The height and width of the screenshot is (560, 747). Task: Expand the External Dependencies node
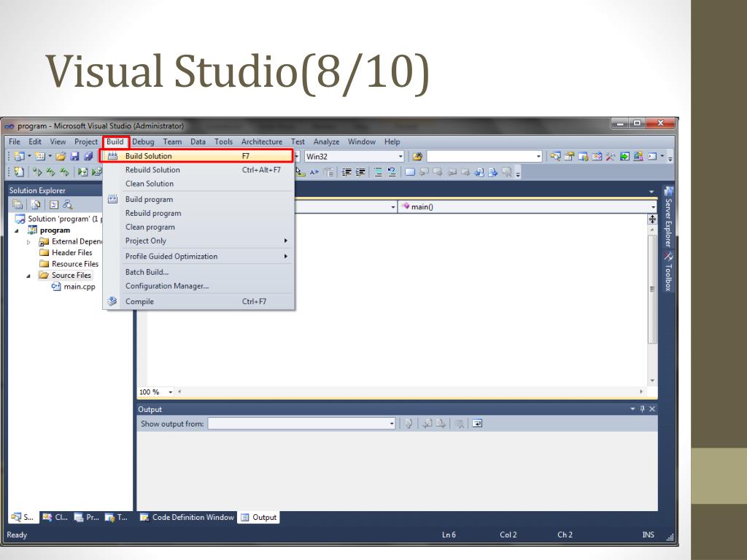(28, 242)
